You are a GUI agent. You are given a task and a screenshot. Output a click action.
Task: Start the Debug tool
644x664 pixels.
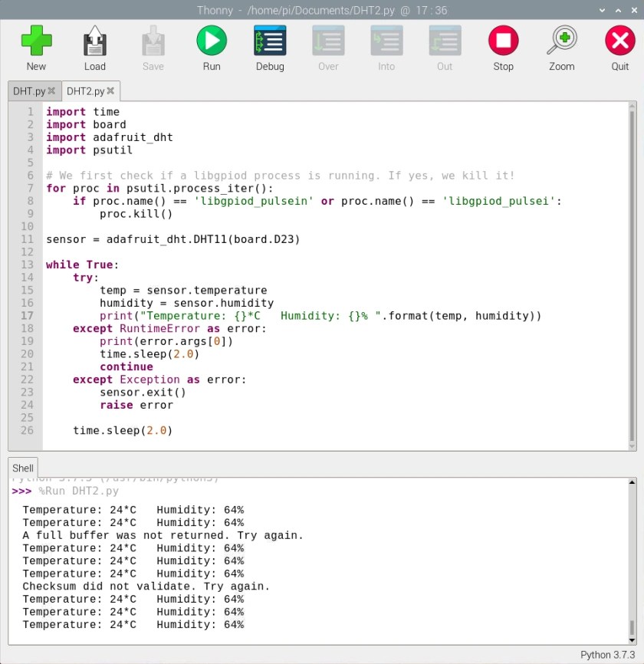point(269,41)
